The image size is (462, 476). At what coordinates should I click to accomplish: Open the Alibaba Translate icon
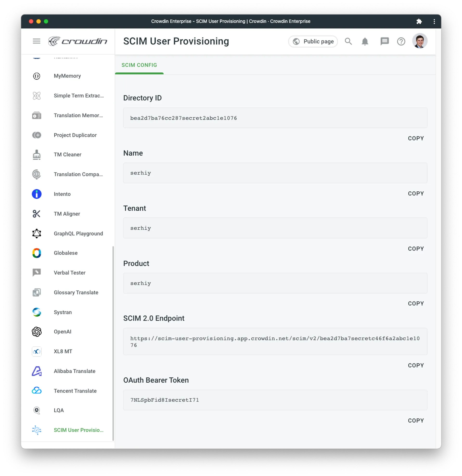point(36,371)
